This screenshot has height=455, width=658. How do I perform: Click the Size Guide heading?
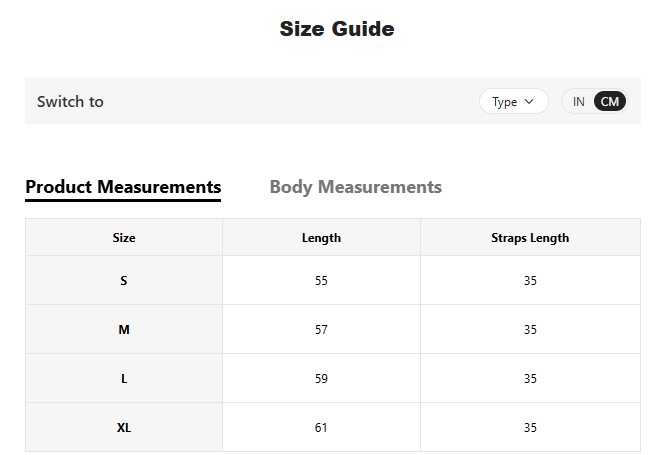[337, 29]
